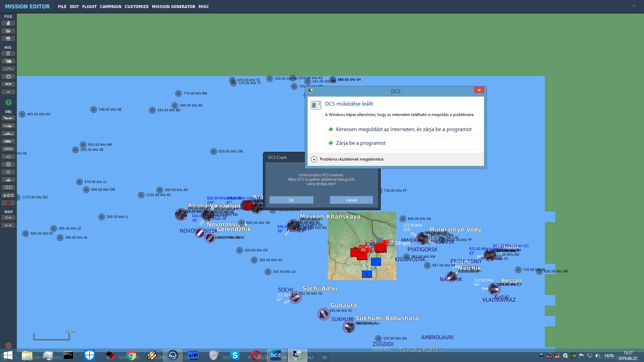This screenshot has height=362, width=644.
Task: Click the Gudauta airfield icon on map
Action: 324,314
